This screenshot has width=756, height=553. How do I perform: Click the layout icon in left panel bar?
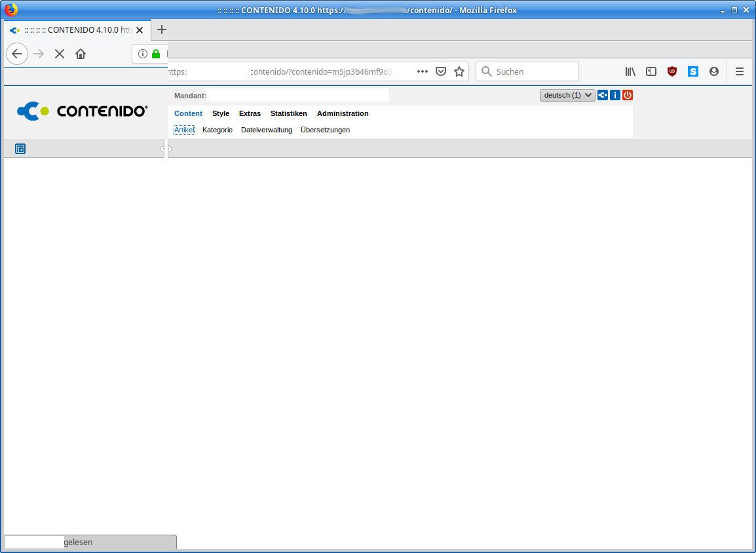[20, 149]
